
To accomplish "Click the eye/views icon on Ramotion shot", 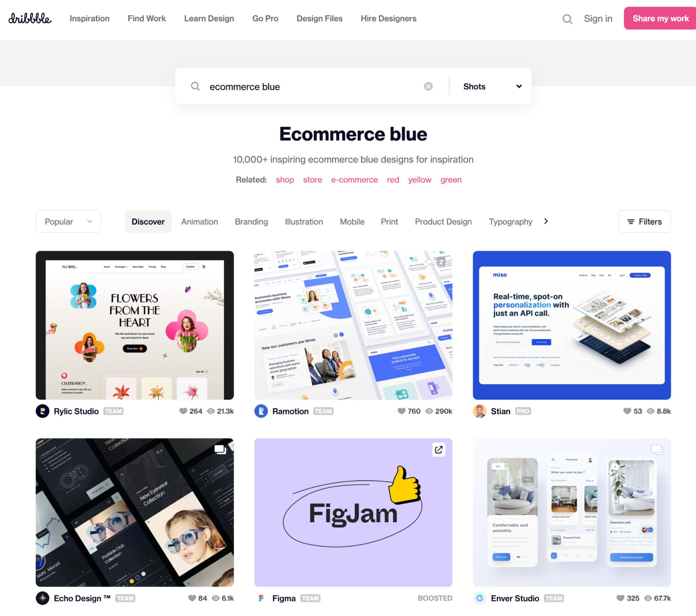I will (x=429, y=412).
